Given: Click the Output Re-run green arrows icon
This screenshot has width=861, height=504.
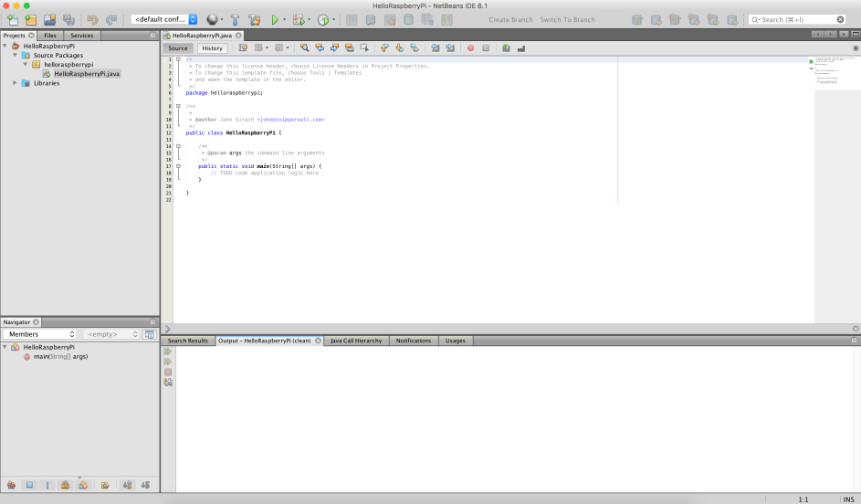Looking at the screenshot, I should pos(168,352).
